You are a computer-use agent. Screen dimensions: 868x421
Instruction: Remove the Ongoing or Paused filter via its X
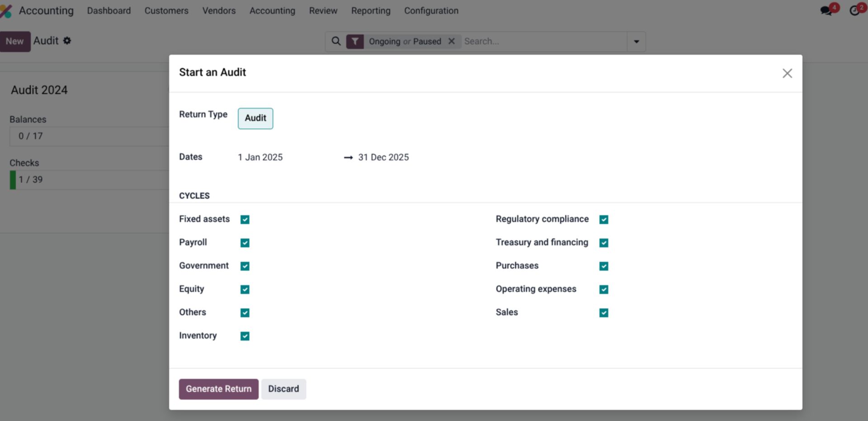(x=452, y=41)
